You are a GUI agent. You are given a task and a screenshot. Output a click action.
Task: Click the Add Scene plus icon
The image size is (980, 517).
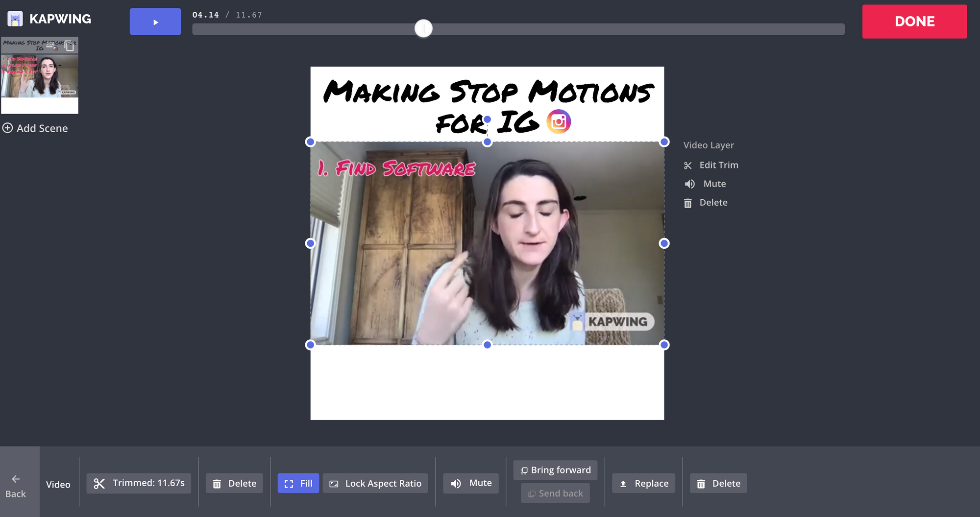click(8, 128)
